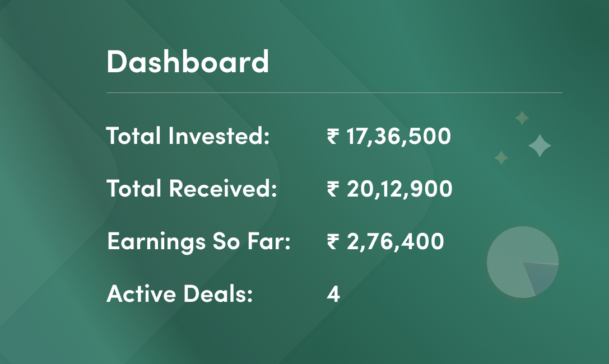Click the sparkle cluster decoration
Viewport: 609px width, 364px height.
(523, 138)
